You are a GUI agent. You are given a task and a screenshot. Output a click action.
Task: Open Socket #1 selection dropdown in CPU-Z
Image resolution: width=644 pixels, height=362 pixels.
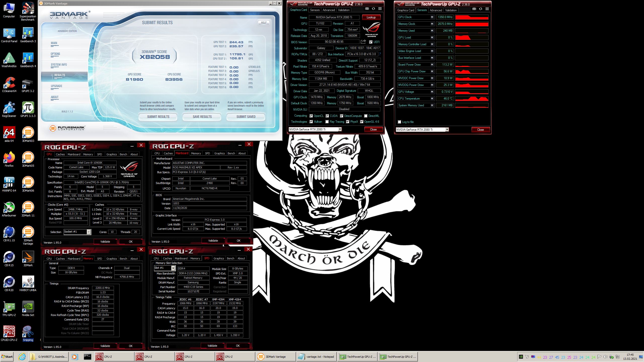89,232
